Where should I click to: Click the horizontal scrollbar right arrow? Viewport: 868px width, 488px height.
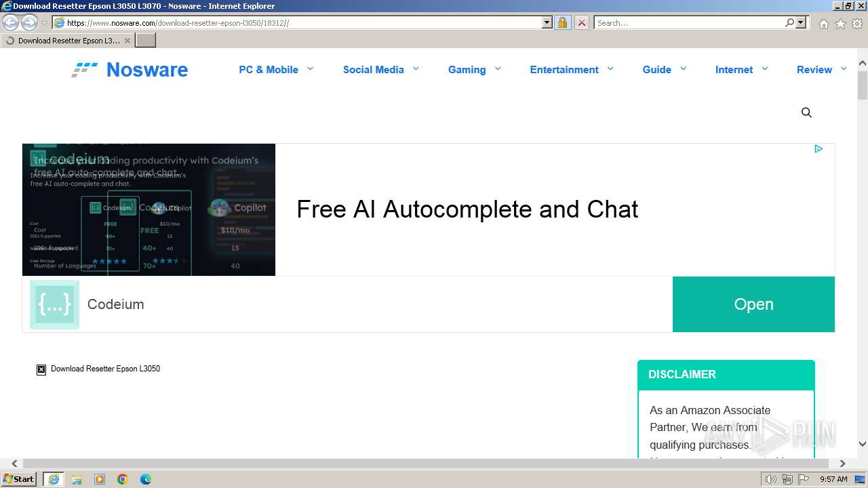tap(842, 464)
